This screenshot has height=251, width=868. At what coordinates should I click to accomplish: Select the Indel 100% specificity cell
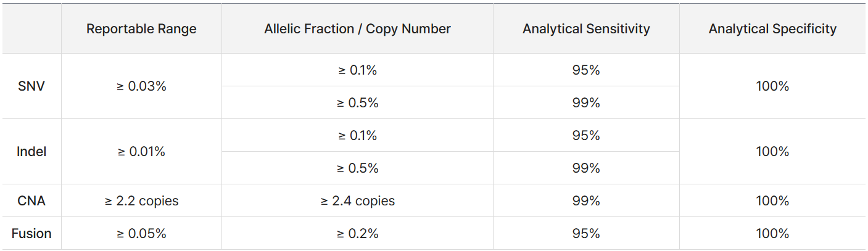[x=772, y=152]
